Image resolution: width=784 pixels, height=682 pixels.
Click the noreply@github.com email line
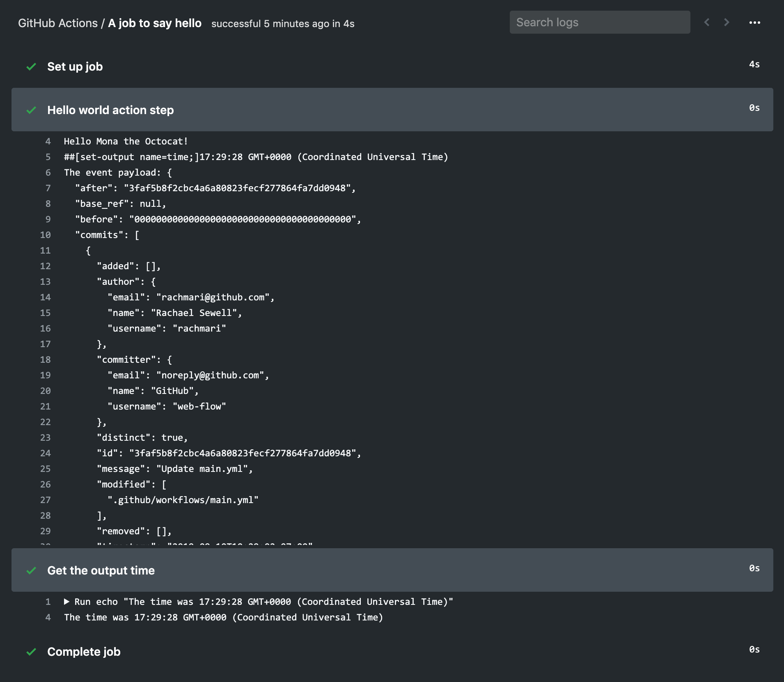click(188, 375)
